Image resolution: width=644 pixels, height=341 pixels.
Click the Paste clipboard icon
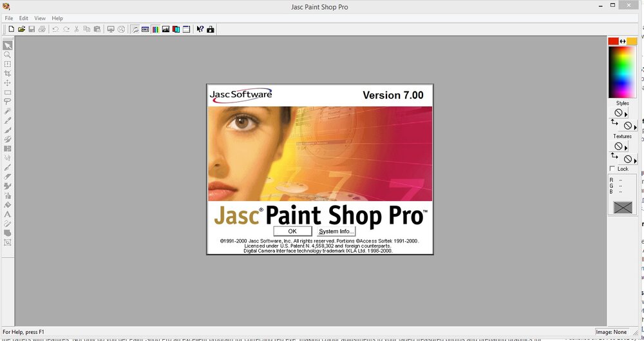97,29
